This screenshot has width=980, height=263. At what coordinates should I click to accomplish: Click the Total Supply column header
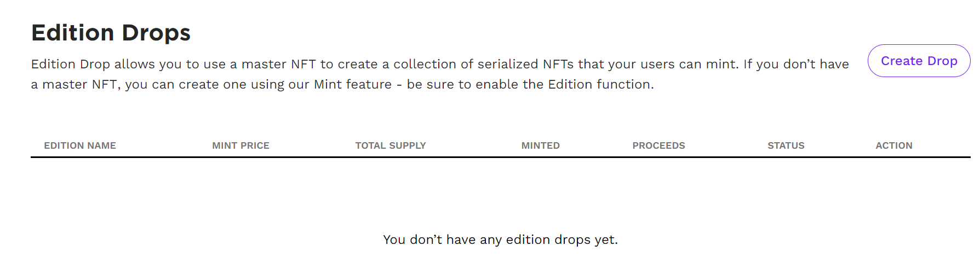pos(391,145)
